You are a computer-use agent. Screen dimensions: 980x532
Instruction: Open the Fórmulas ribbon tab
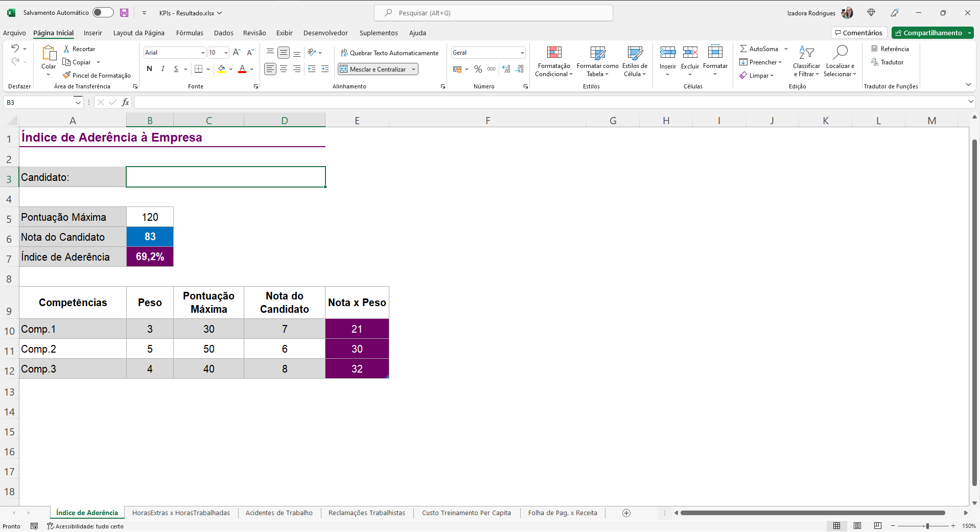[x=190, y=33]
